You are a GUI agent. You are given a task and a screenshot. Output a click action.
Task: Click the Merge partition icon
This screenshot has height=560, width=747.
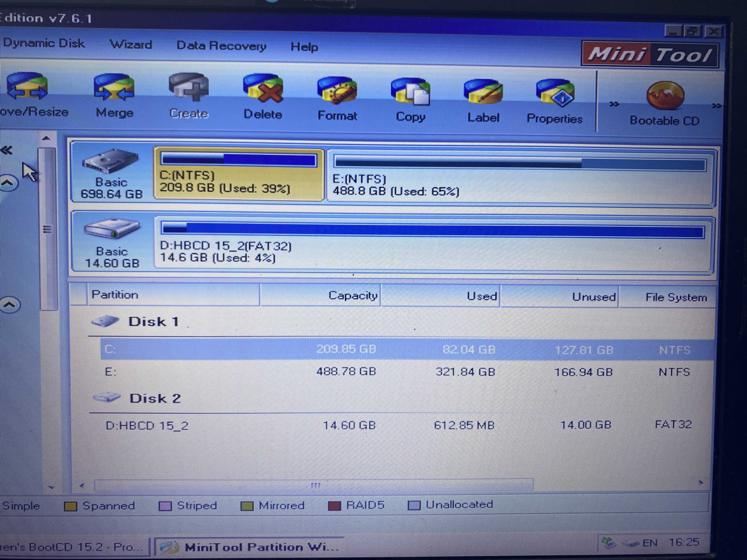[114, 96]
